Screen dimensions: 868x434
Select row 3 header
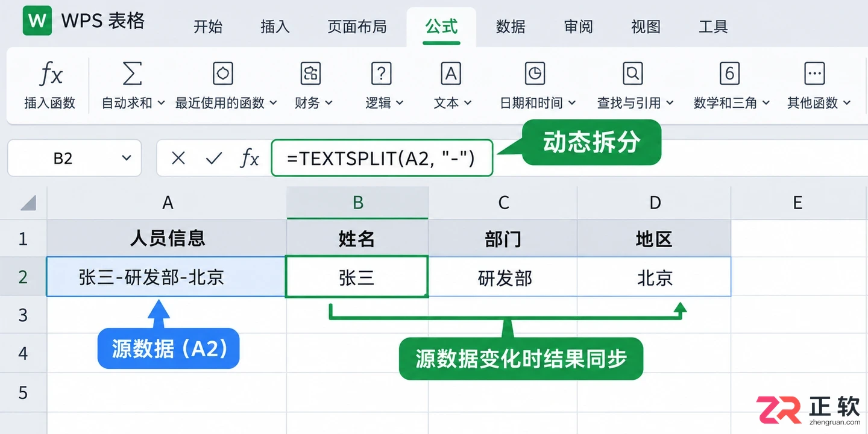[x=24, y=315]
